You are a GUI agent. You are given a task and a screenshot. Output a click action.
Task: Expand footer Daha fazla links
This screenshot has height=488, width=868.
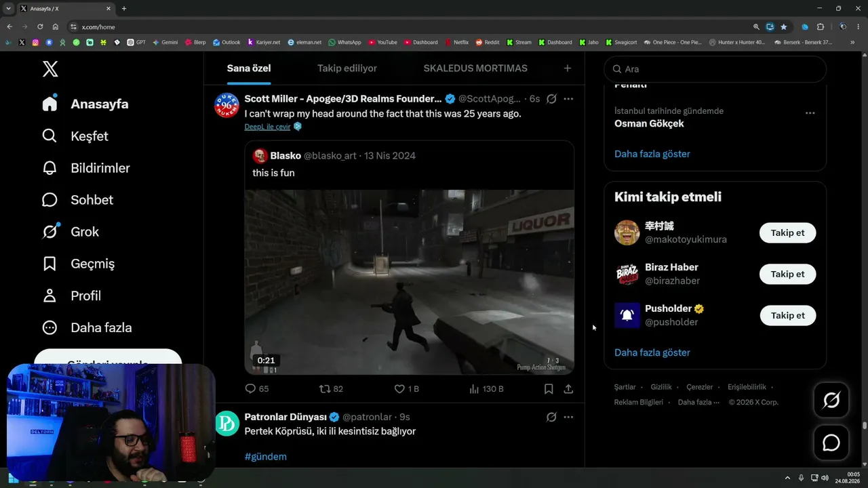(x=698, y=402)
